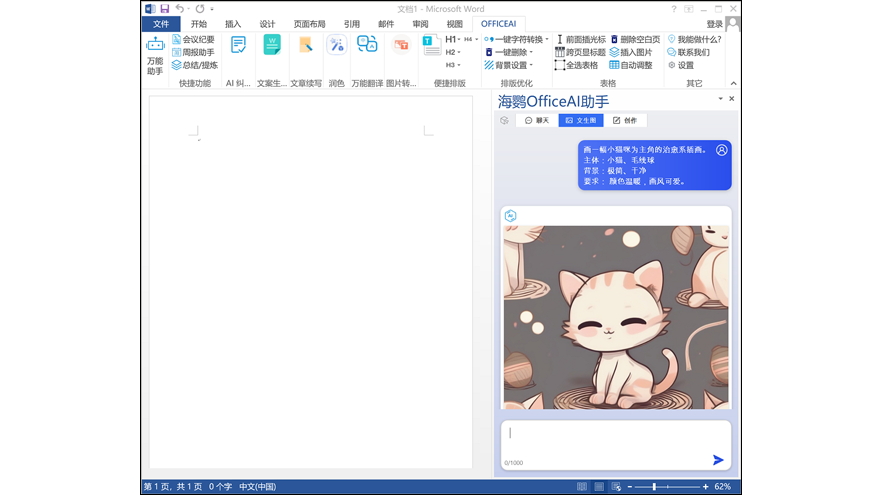Select the 文章续写 icon in the ribbon
This screenshot has width=881, height=495.
[306, 45]
